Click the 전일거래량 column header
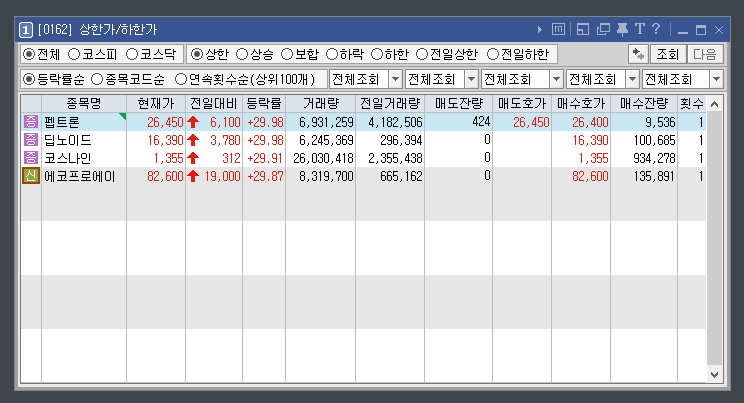 tap(390, 103)
